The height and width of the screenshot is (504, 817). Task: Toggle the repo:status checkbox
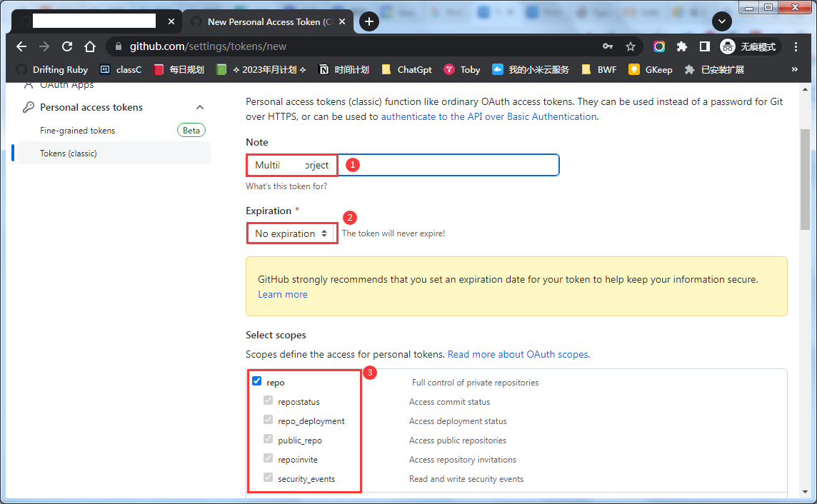269,400
